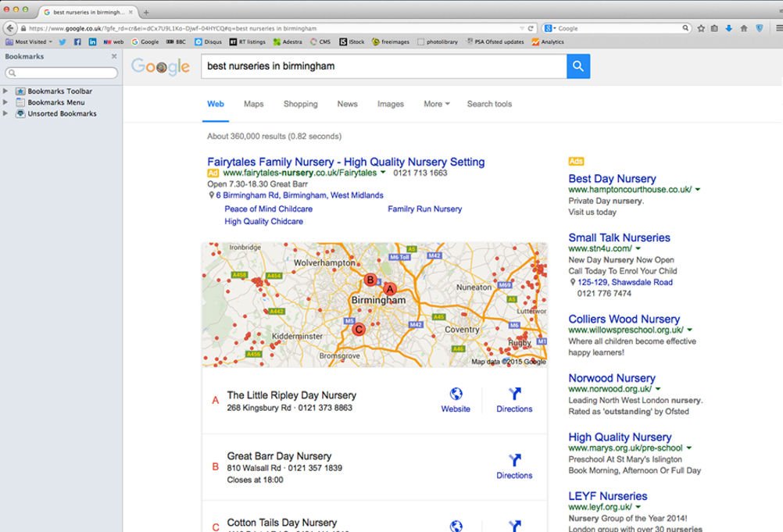Open 6 Birmingham Rd address link
Screen dimensions: 783x532
[x=299, y=195]
